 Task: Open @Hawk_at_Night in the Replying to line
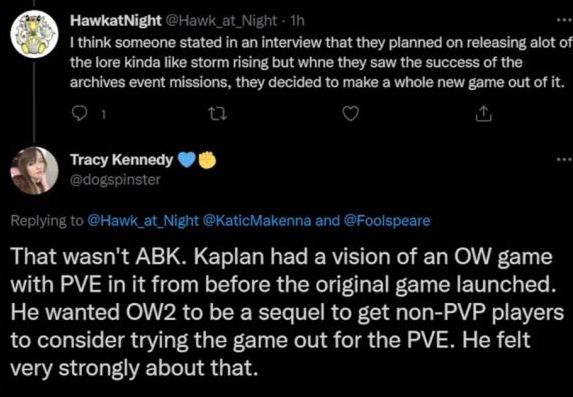(142, 221)
